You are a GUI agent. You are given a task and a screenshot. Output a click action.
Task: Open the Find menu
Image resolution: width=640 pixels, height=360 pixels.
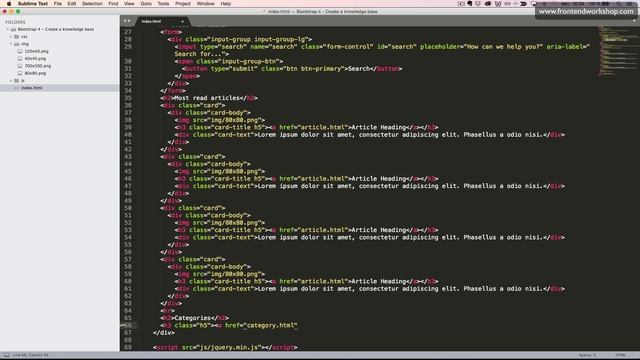(x=113, y=4)
